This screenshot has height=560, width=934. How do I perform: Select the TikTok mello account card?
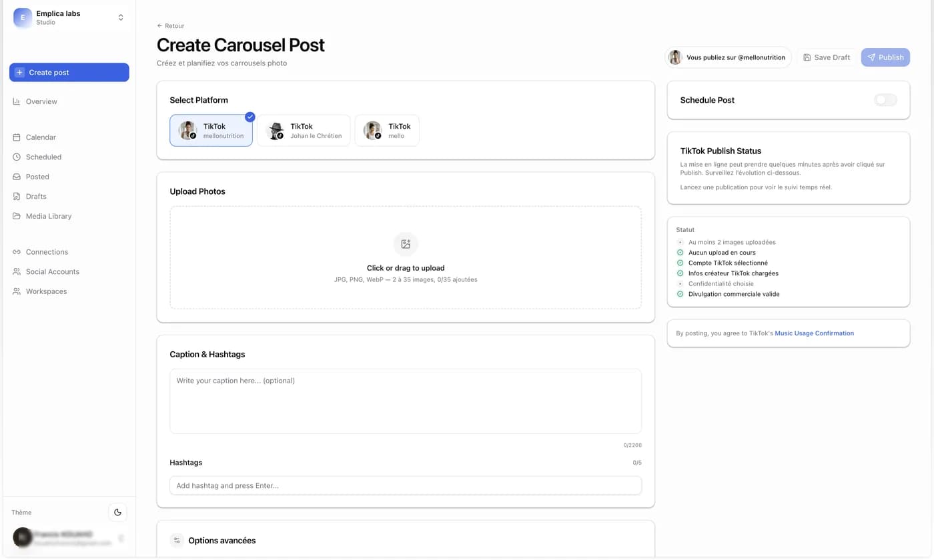(x=387, y=131)
